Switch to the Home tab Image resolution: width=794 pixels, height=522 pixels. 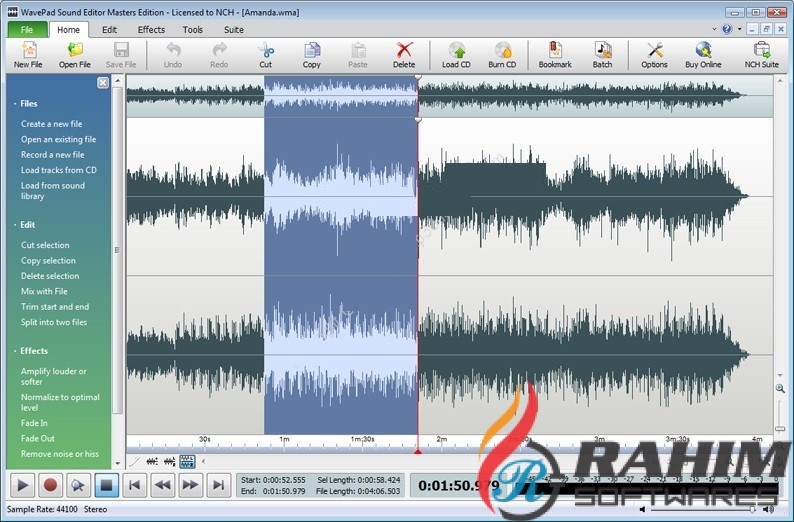point(68,30)
